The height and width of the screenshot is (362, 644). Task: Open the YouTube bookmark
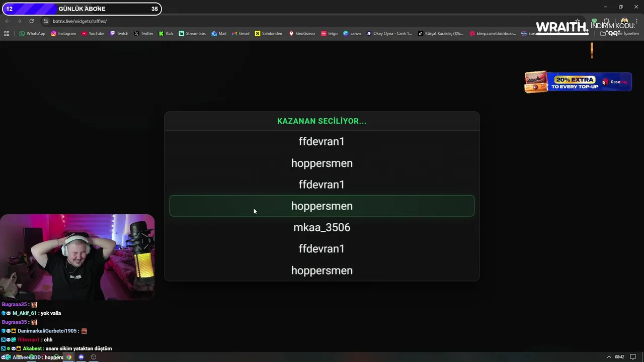pos(93,34)
